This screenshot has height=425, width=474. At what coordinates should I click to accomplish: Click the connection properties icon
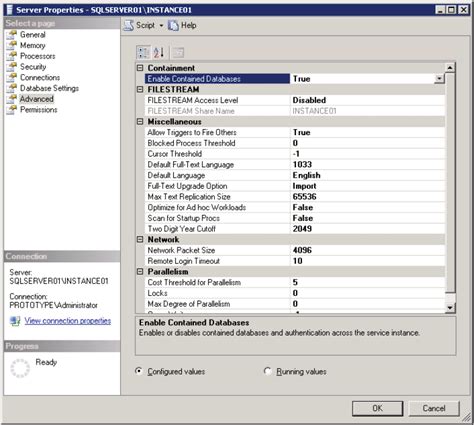[x=15, y=321]
